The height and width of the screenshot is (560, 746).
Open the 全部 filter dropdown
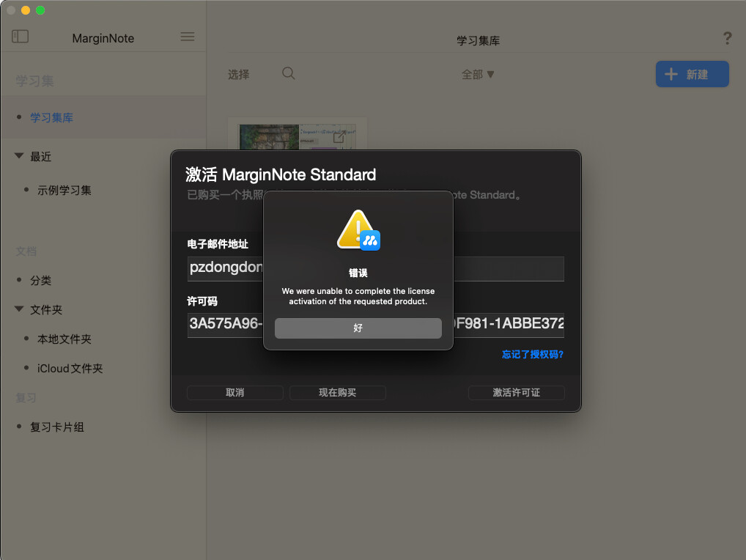tap(478, 75)
